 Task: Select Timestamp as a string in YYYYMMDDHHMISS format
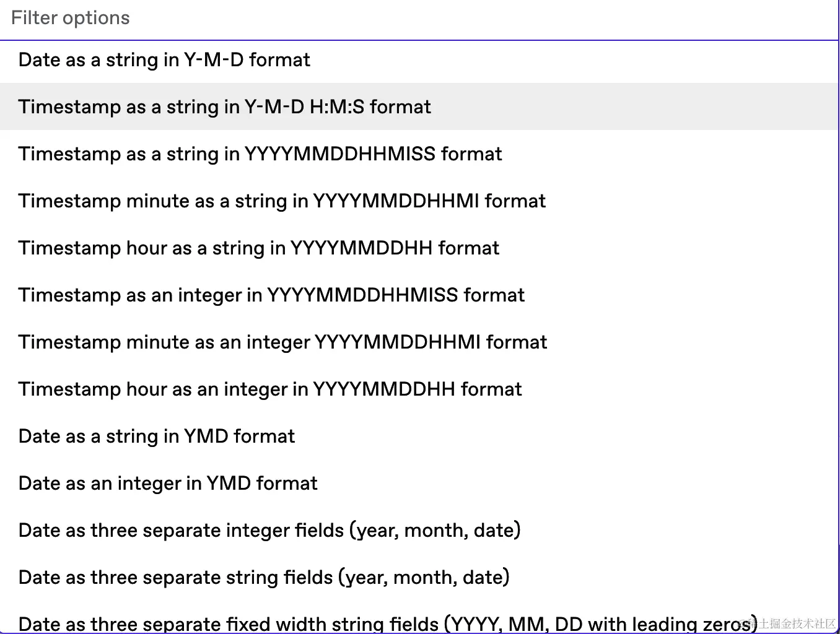(260, 154)
